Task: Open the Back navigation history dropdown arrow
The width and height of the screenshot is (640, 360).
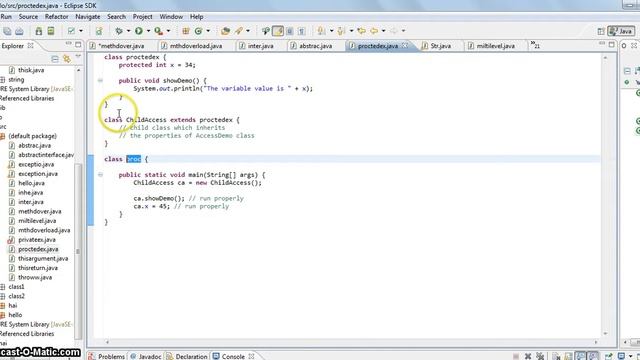Action: (383, 31)
